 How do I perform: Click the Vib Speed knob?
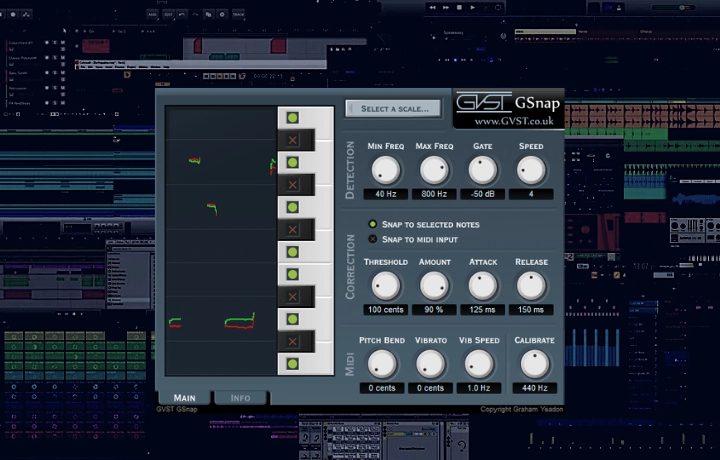pyautogui.click(x=479, y=364)
